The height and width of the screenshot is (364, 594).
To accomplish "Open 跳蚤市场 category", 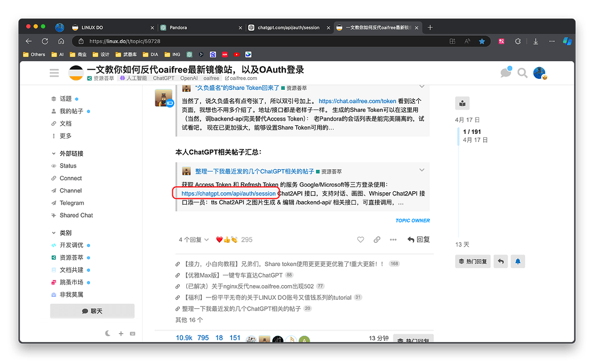I will [71, 282].
